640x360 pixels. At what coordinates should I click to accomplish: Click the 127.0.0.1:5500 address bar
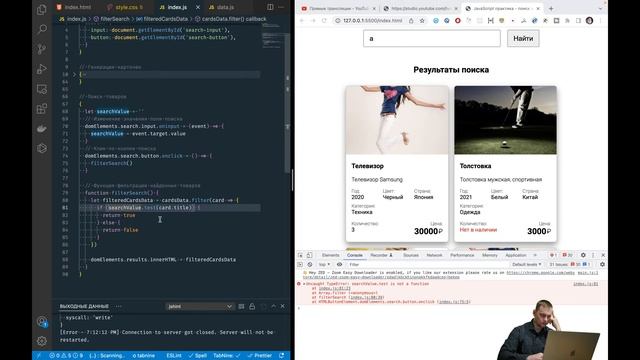[x=372, y=20]
